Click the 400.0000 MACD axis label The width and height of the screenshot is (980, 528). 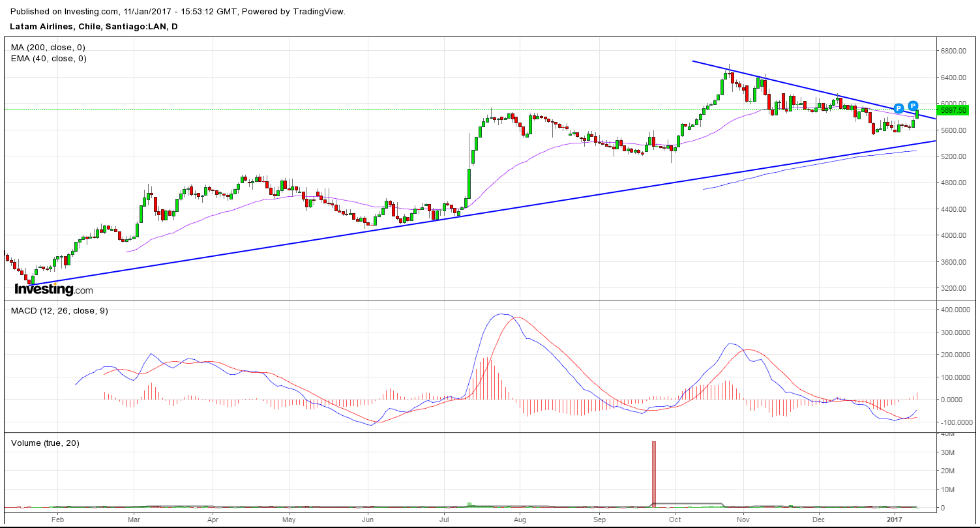pos(955,310)
